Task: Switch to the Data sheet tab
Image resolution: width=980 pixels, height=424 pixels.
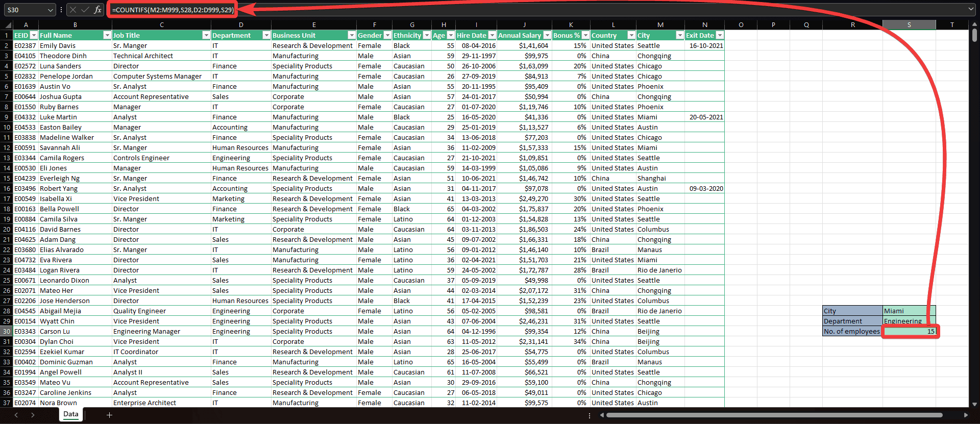Action: pyautogui.click(x=71, y=414)
